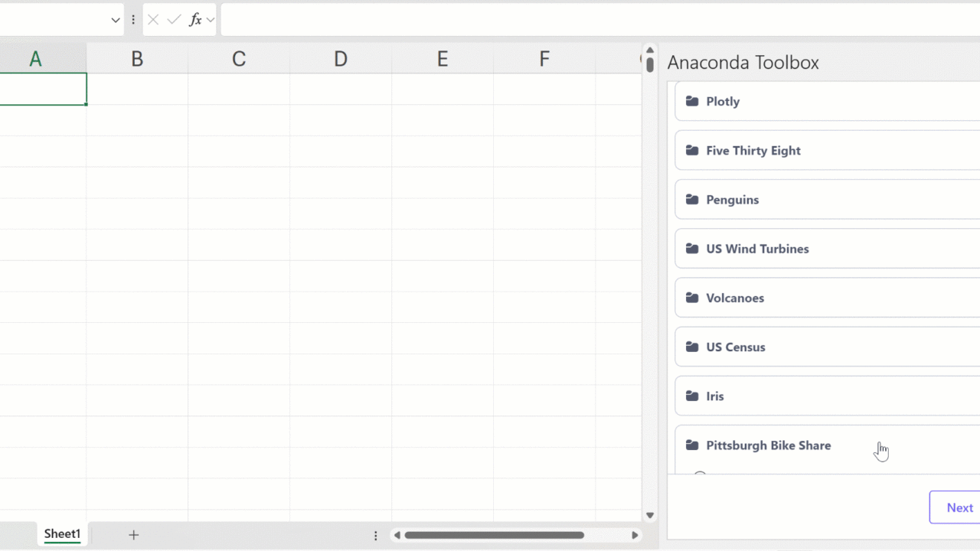Click the Toolbox scroll down arrow
980x551 pixels.
[650, 516]
